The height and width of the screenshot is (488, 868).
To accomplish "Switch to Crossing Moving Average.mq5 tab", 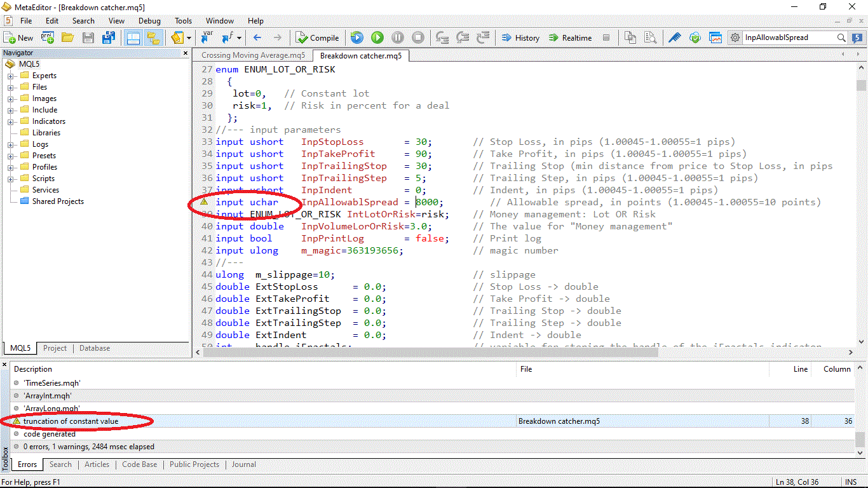I will 253,56.
